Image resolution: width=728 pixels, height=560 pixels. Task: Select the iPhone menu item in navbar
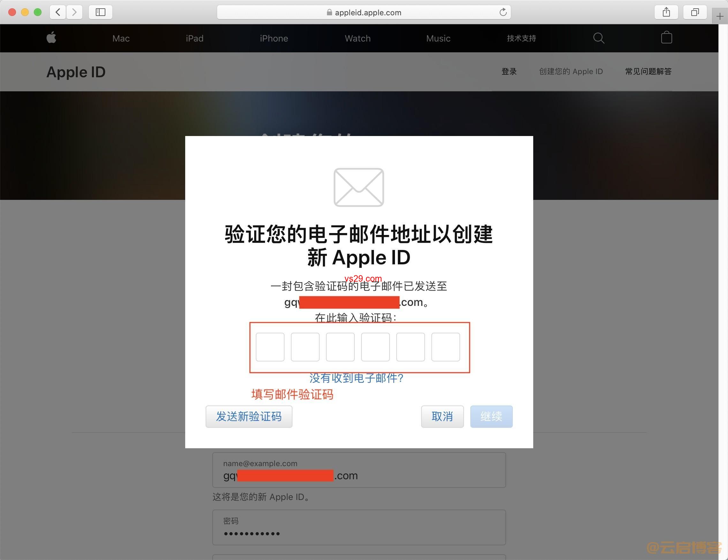tap(273, 39)
